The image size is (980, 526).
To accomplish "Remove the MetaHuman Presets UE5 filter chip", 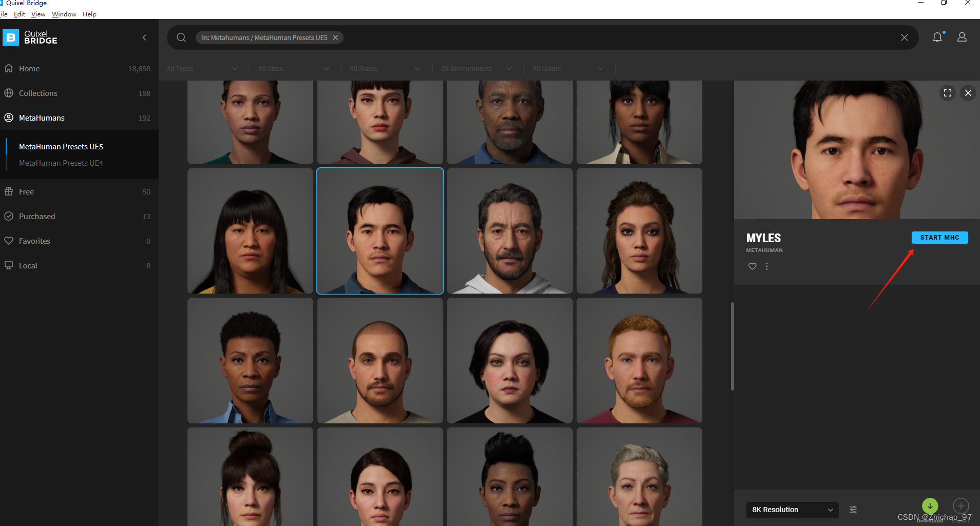I will (335, 37).
